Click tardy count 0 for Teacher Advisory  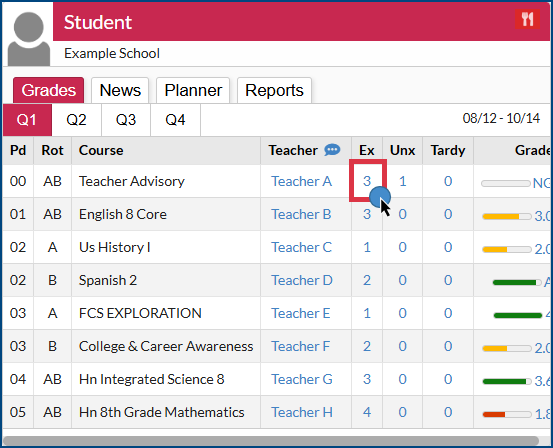click(x=448, y=181)
